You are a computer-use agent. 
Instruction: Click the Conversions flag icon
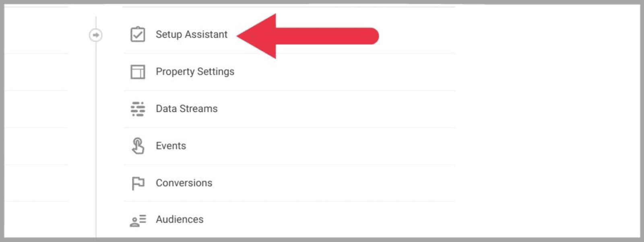coord(138,183)
